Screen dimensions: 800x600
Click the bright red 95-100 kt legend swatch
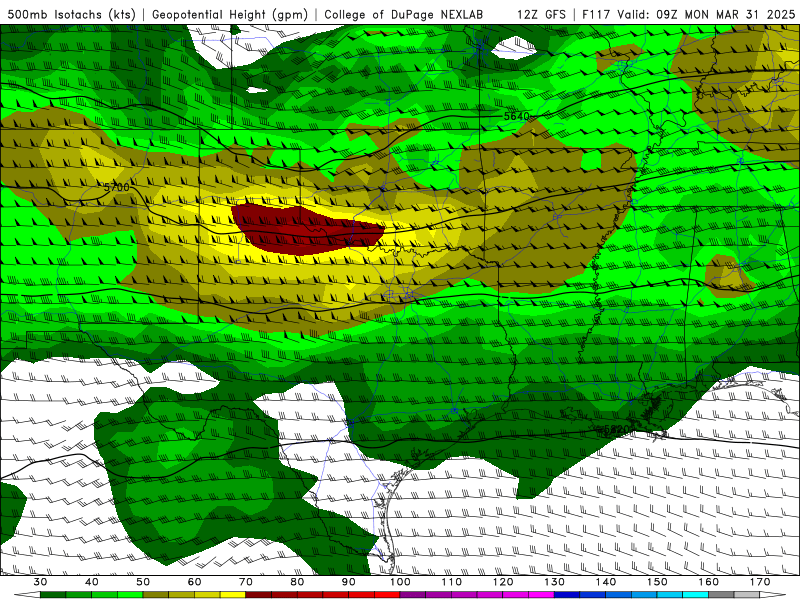click(x=387, y=595)
